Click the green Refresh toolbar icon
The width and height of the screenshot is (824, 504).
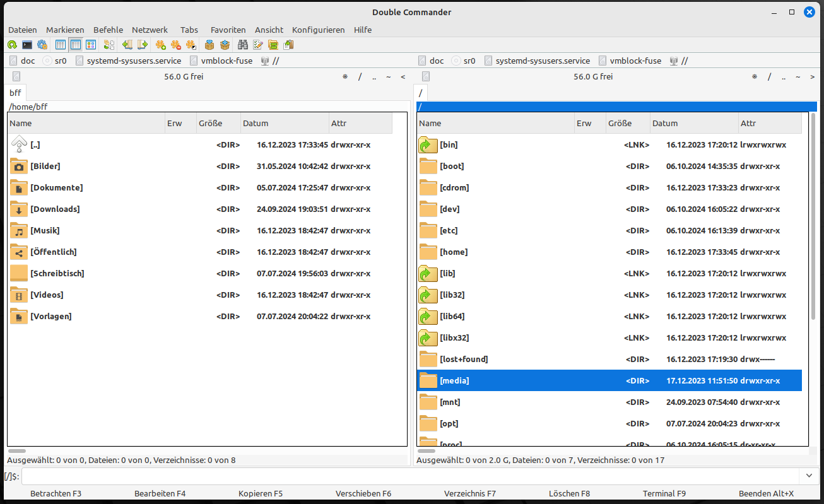pyautogui.click(x=12, y=45)
